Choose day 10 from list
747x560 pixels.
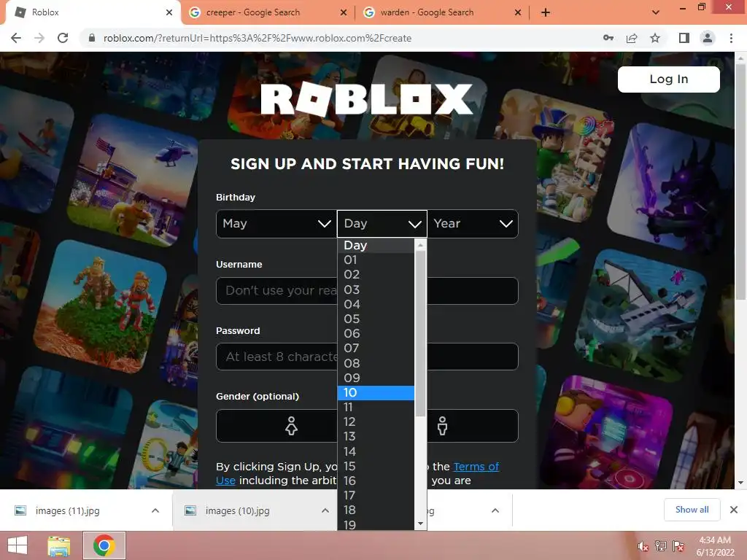tap(376, 393)
